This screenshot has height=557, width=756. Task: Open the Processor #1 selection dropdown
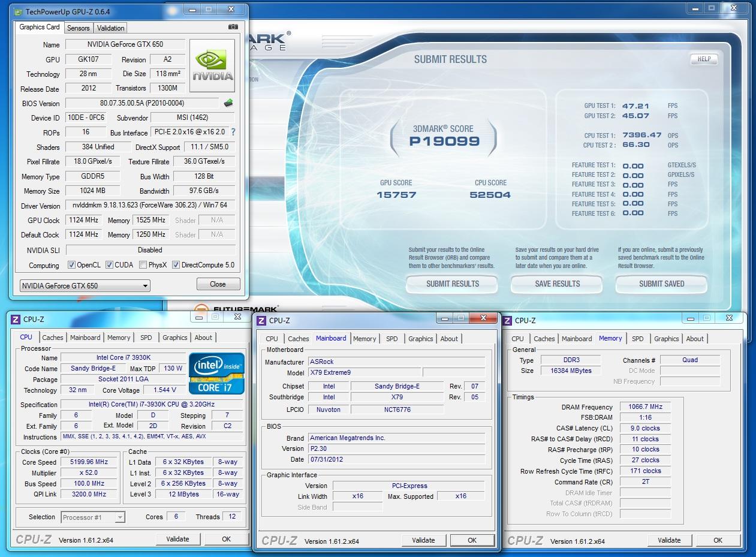click(x=93, y=517)
